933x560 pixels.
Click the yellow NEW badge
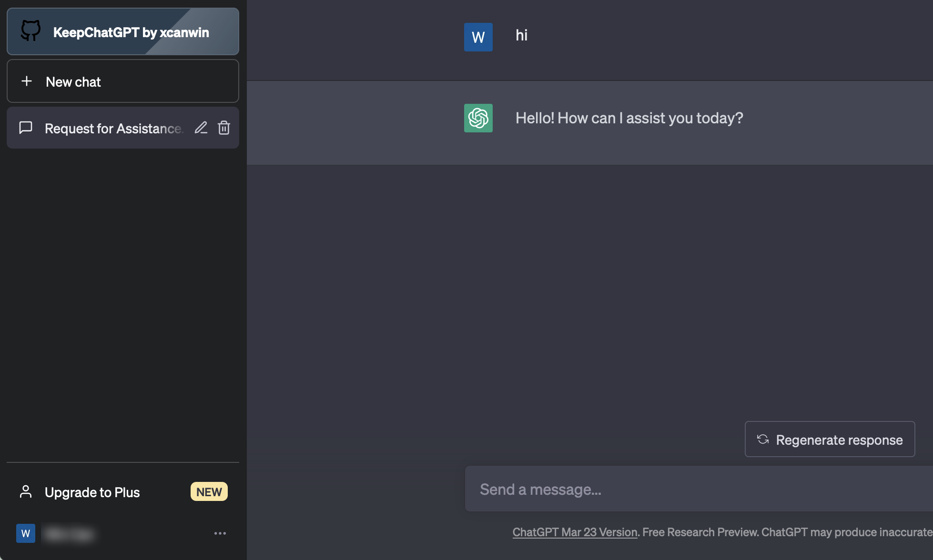[209, 492]
